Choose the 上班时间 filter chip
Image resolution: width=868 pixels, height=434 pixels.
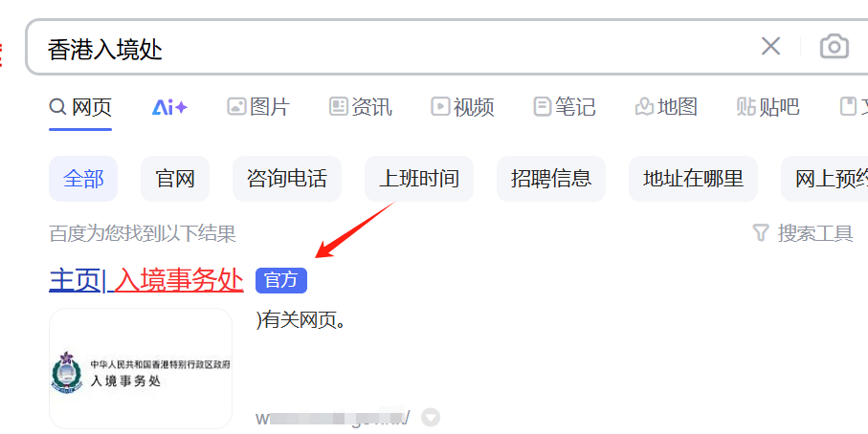tap(419, 179)
